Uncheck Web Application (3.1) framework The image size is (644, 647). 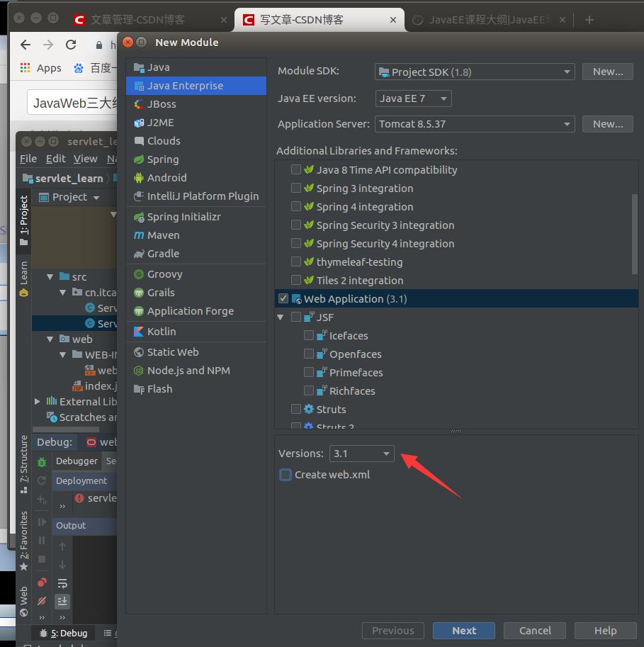[x=283, y=298]
